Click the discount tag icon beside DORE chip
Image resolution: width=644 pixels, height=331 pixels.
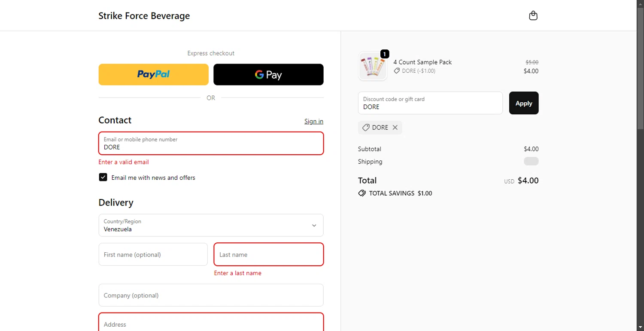pyautogui.click(x=366, y=128)
